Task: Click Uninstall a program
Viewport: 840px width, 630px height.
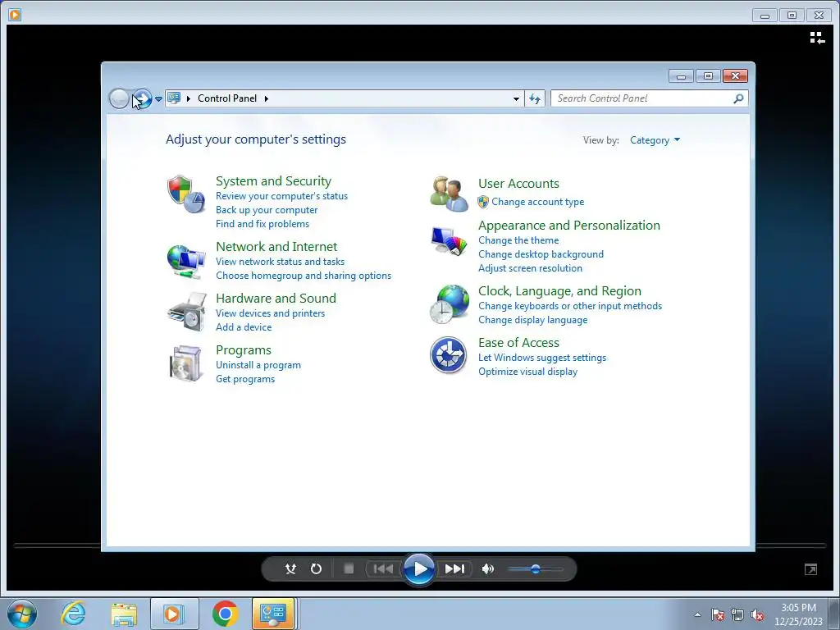Action: (x=258, y=365)
